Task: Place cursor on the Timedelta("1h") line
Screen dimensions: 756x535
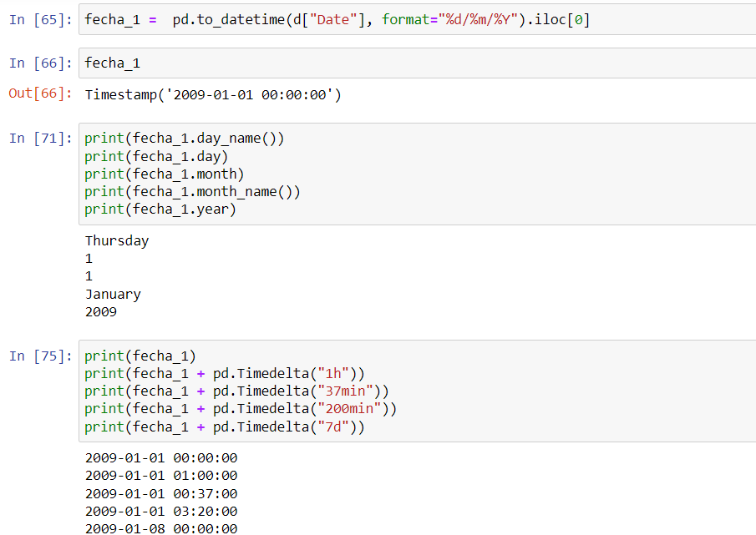Action: (225, 373)
